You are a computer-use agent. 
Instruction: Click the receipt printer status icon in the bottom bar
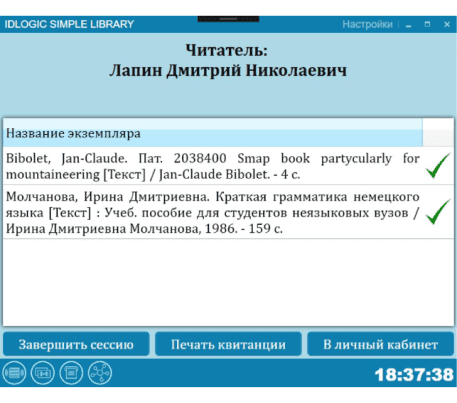click(71, 373)
